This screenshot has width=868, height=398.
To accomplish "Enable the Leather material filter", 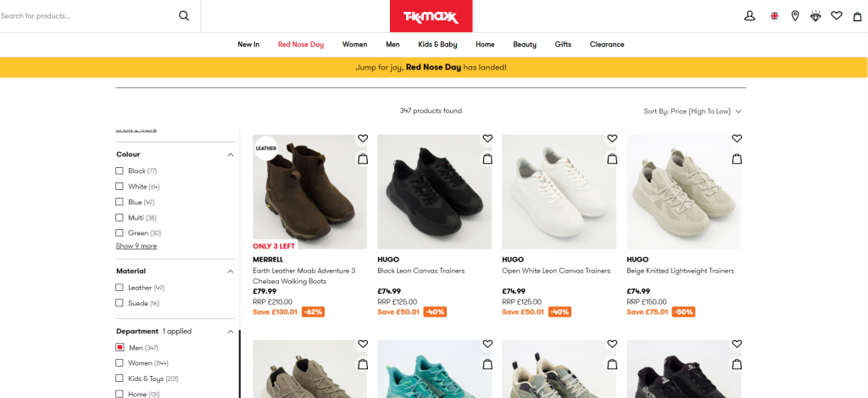I will (120, 288).
